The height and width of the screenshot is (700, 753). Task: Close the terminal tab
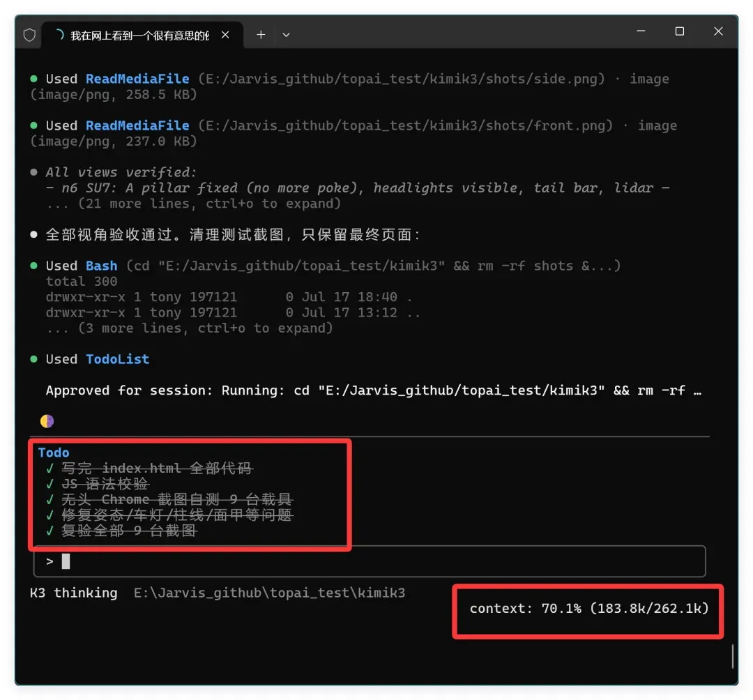[x=225, y=35]
